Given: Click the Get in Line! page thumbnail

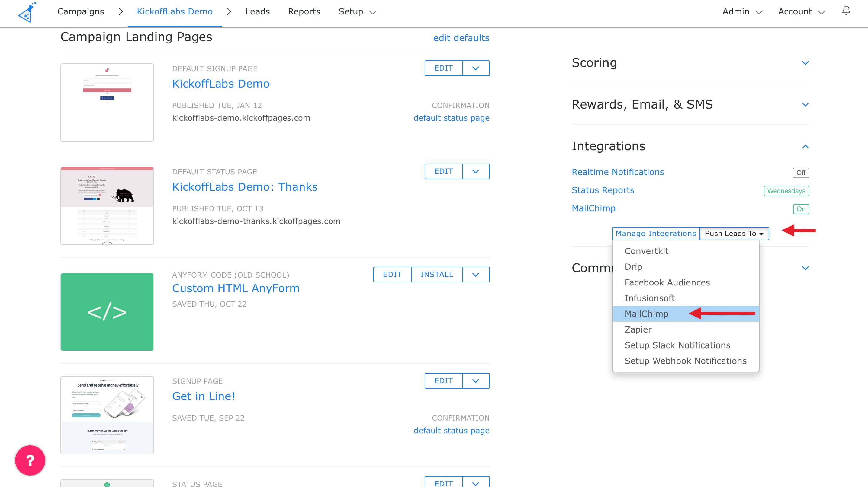Looking at the screenshot, I should coord(107,415).
